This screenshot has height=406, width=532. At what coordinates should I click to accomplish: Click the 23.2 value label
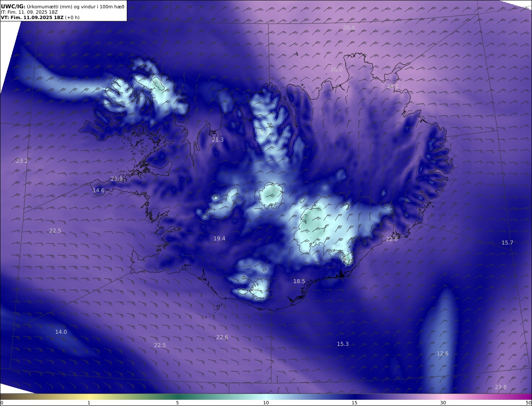click(x=22, y=161)
